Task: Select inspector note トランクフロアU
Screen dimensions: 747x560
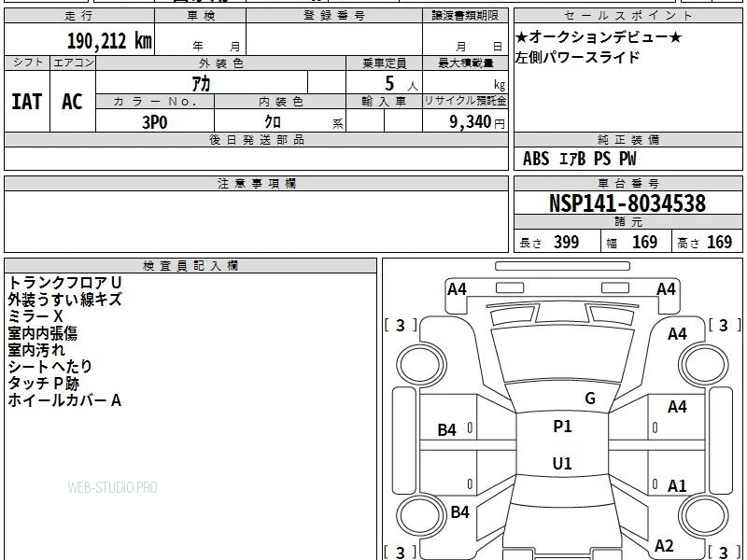Action: pos(65,283)
